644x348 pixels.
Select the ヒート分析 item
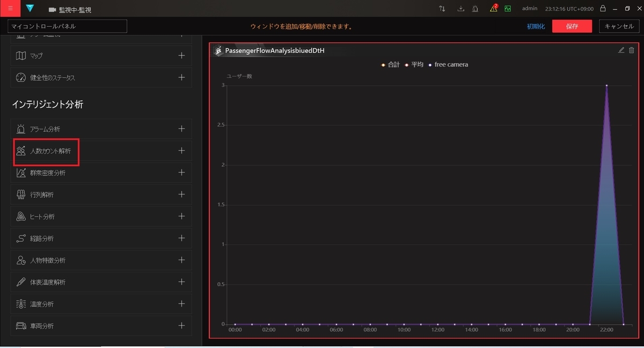101,217
